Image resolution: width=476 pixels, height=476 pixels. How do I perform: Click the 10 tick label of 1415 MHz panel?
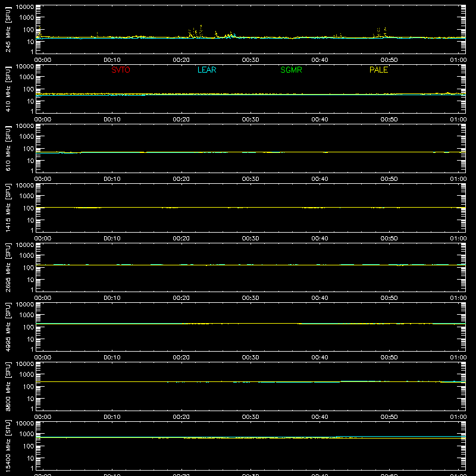(30, 220)
